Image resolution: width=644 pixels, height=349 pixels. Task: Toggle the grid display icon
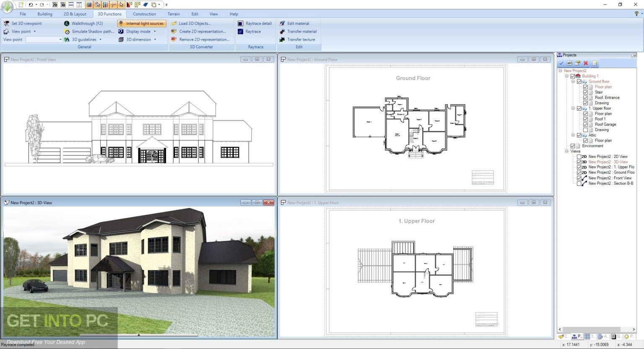pos(89,5)
